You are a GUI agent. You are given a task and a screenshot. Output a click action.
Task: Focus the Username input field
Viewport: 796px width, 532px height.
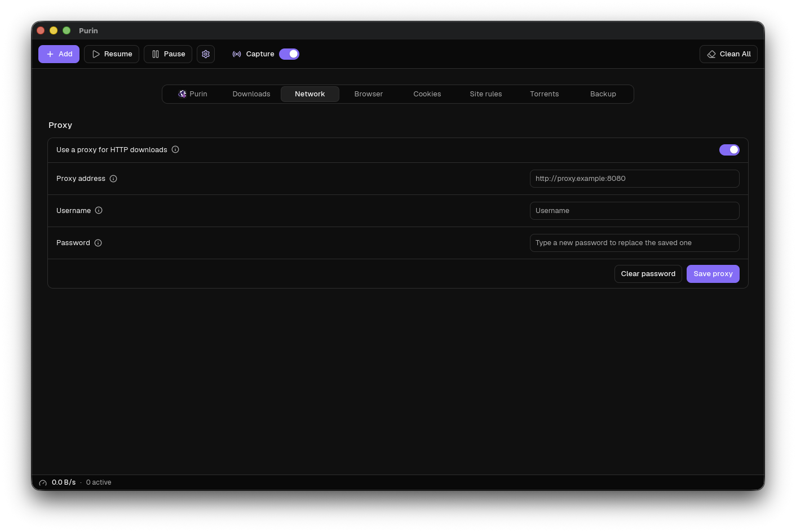pos(635,211)
